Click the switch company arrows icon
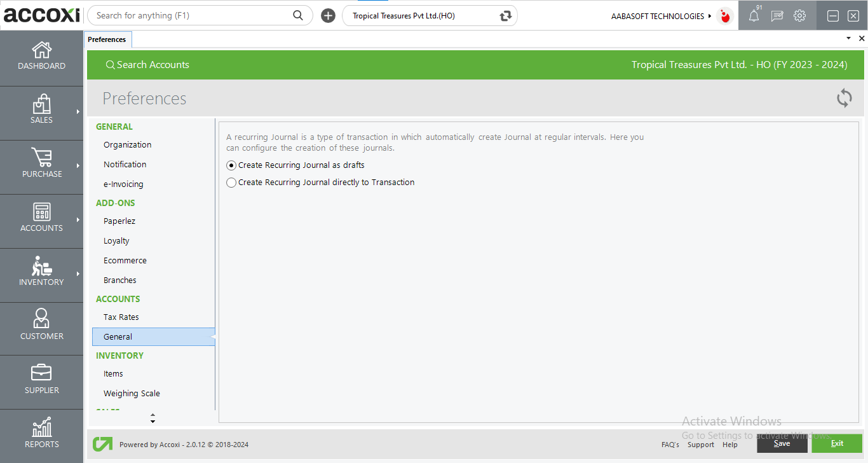Image resolution: width=868 pixels, height=463 pixels. pyautogui.click(x=506, y=16)
